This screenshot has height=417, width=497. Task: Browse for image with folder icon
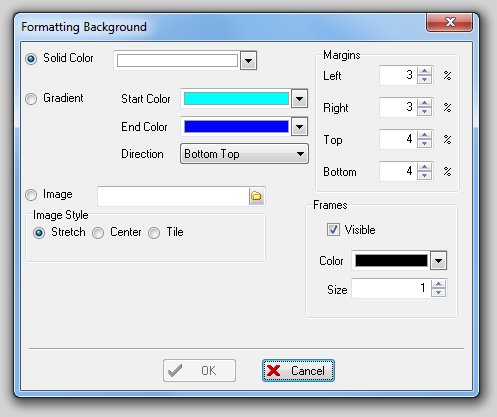(256, 196)
